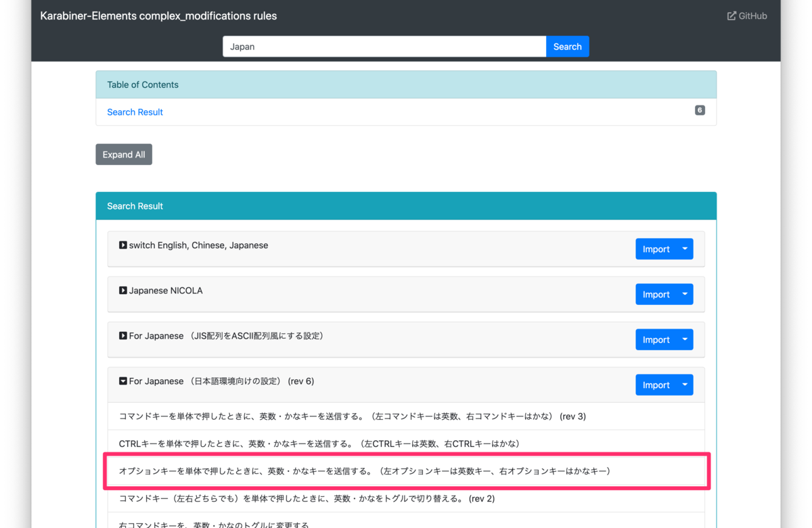Viewport: 812px width, 528px height.
Task: Open the Import dropdown arrow for Japanese NICOLA
Action: pyautogui.click(x=685, y=295)
